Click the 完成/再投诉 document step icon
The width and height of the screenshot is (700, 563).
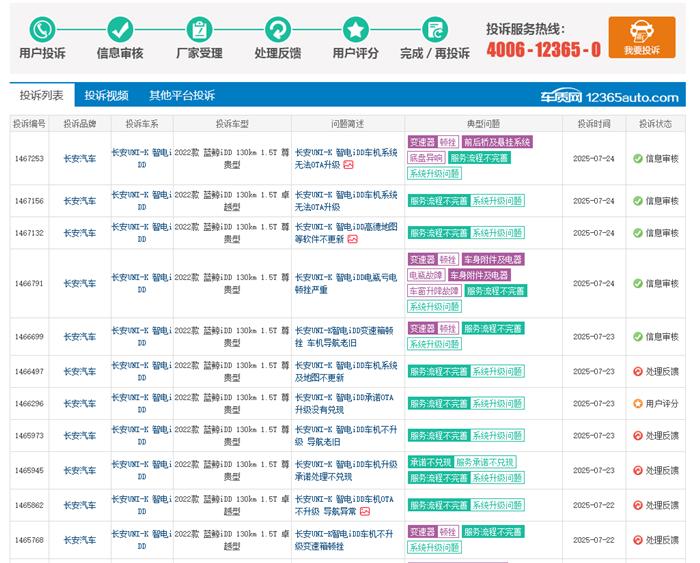pos(434,29)
